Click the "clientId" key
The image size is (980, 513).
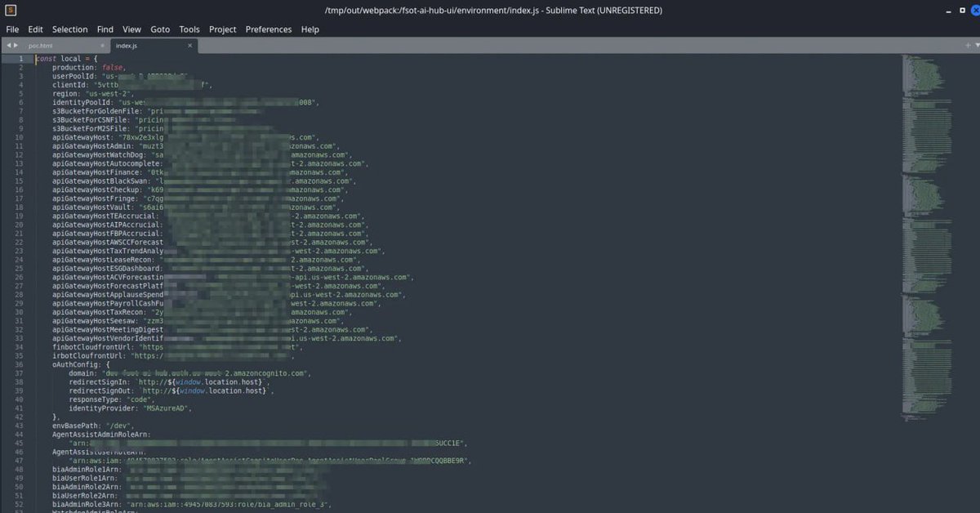[70, 85]
